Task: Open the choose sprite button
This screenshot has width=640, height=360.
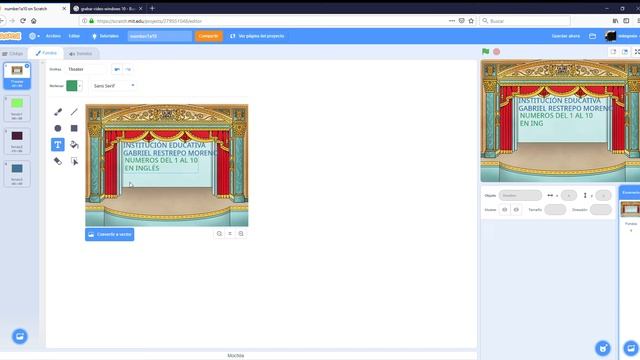Action: click(603, 348)
